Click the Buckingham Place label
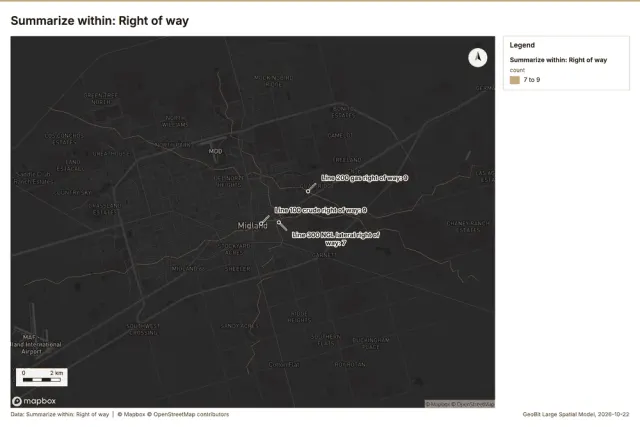Viewport: 640px width, 427px height. pyautogui.click(x=371, y=343)
